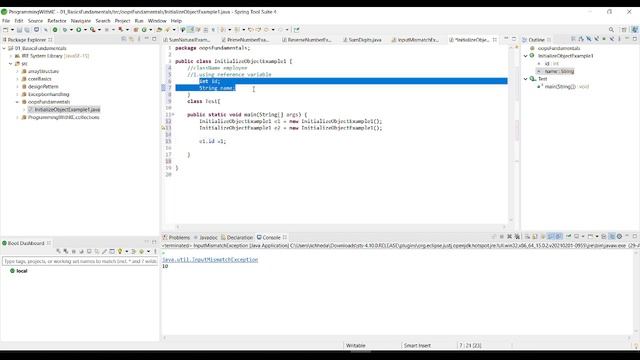This screenshot has width=640, height=360.
Task: Maximize the editor area
Action: 514,39
